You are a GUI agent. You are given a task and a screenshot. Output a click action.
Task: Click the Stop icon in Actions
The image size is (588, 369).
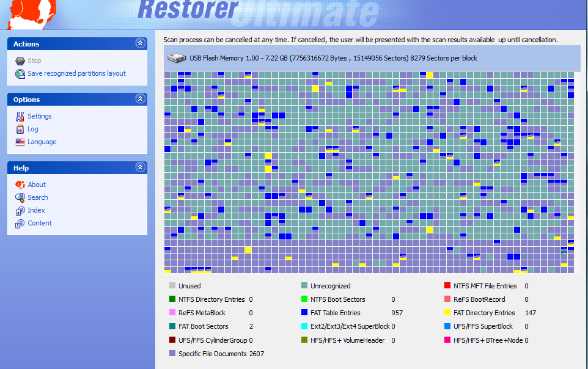coord(20,60)
